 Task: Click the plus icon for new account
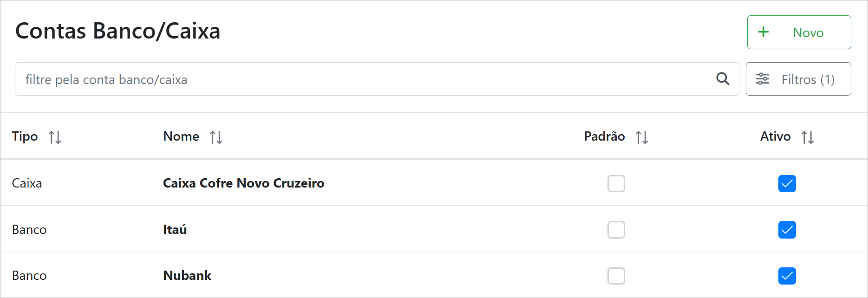tap(764, 32)
